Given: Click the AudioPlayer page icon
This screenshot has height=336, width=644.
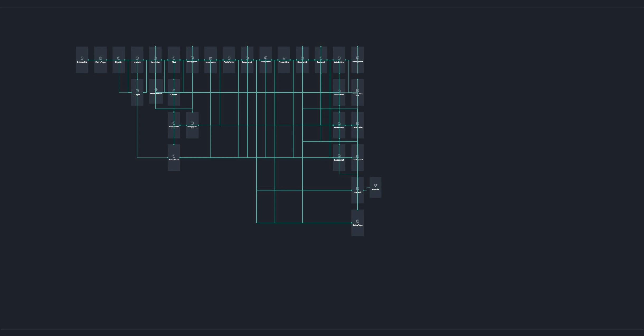Looking at the screenshot, I should click(x=229, y=58).
